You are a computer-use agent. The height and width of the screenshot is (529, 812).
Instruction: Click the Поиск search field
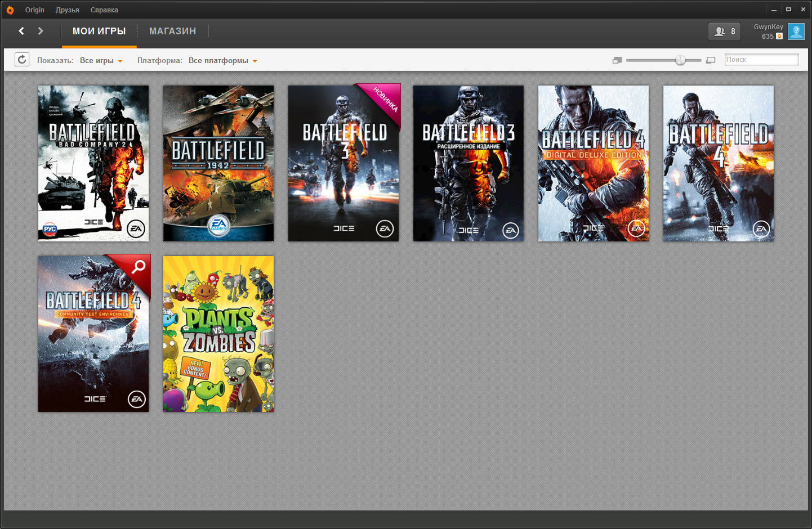[761, 60]
